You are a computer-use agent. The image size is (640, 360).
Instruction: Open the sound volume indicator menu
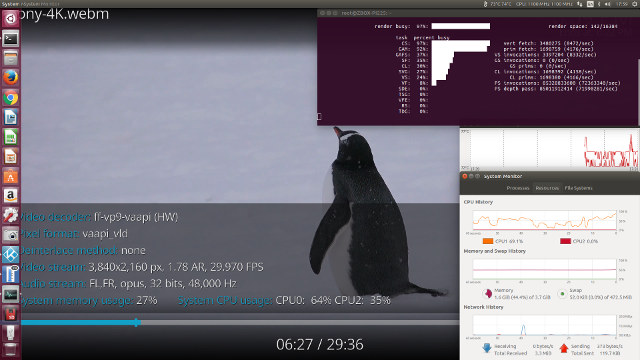608,4
